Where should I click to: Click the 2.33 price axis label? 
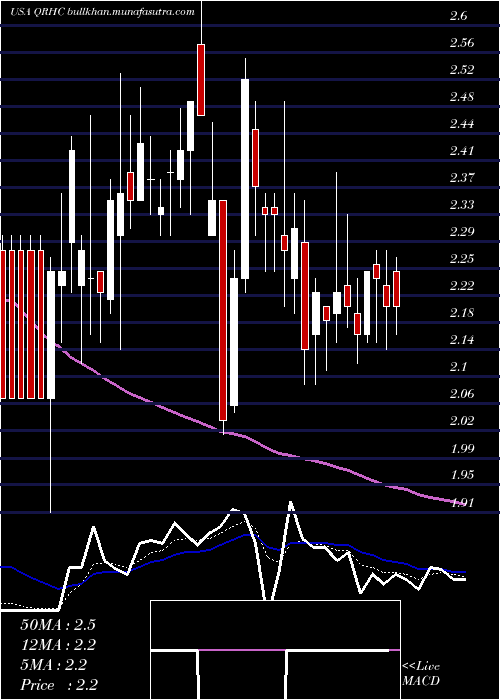(x=462, y=204)
